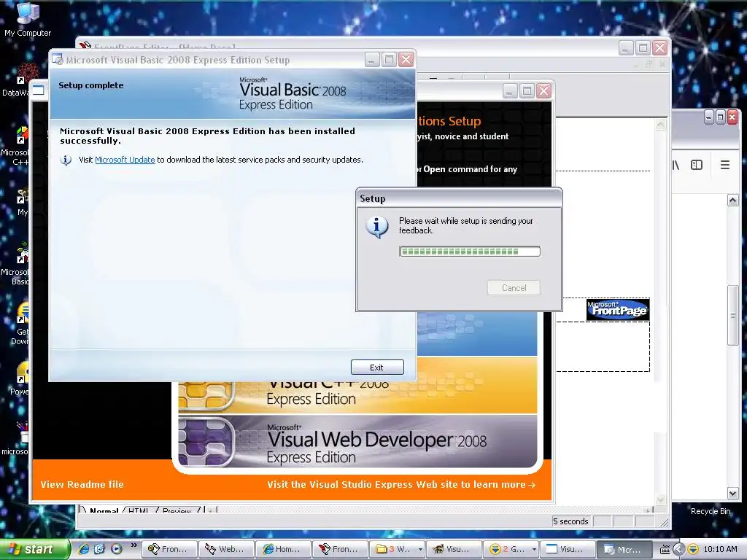The height and width of the screenshot is (560, 747).
Task: Open the Powe desktop shortcut
Action: [21, 378]
